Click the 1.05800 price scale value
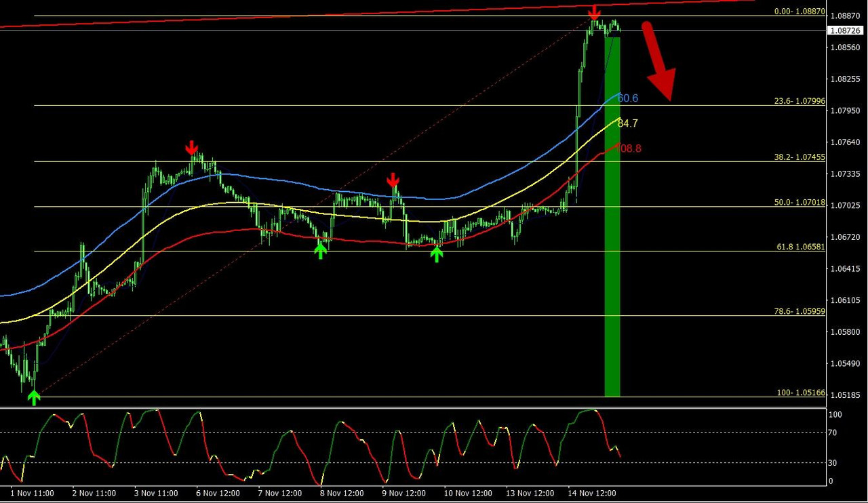 [x=845, y=332]
